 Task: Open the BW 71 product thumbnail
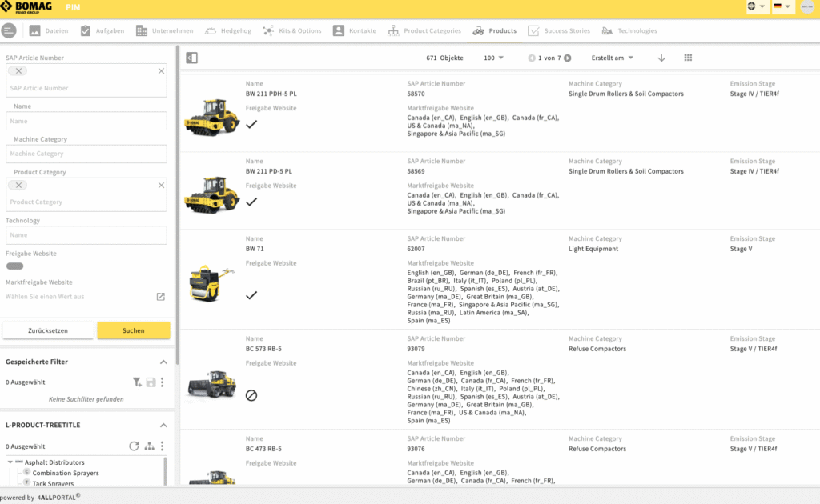(x=211, y=283)
